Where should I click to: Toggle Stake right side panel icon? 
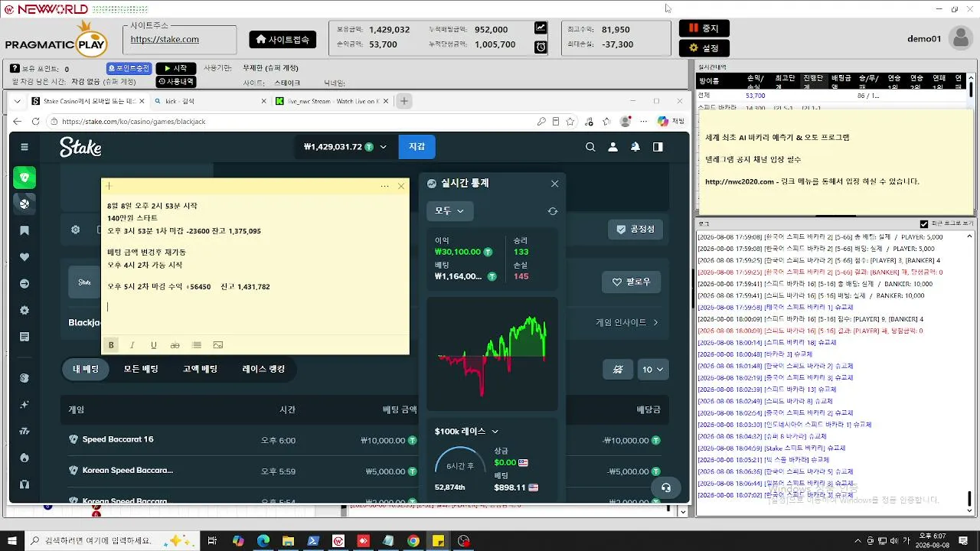pos(658,147)
